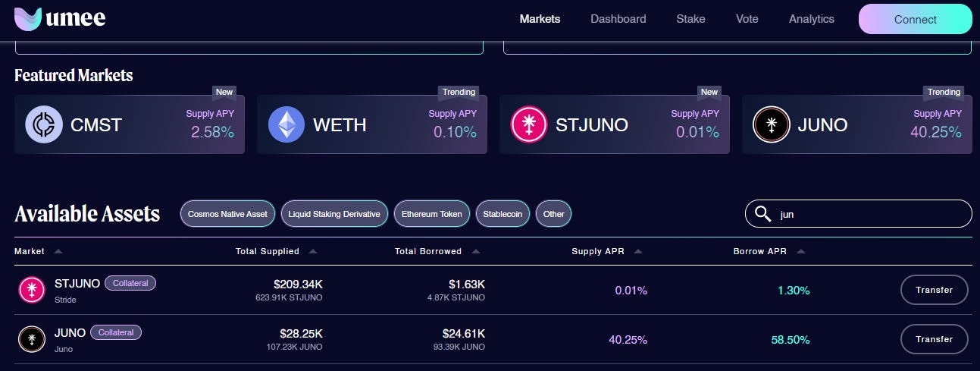Image resolution: width=980 pixels, height=371 pixels.
Task: Click STJUNO borrow APR 1.30%
Action: 794,290
